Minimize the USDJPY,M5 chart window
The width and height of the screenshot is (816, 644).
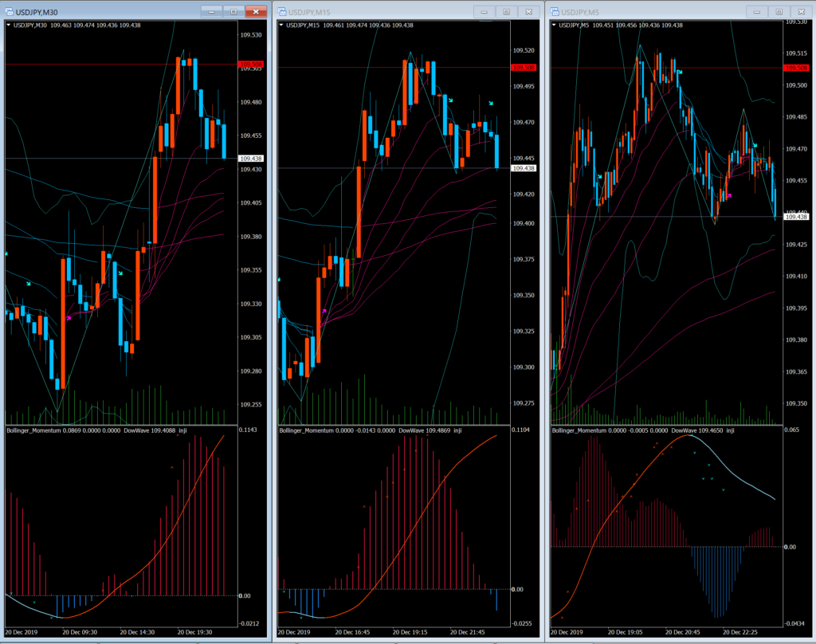[x=756, y=12]
